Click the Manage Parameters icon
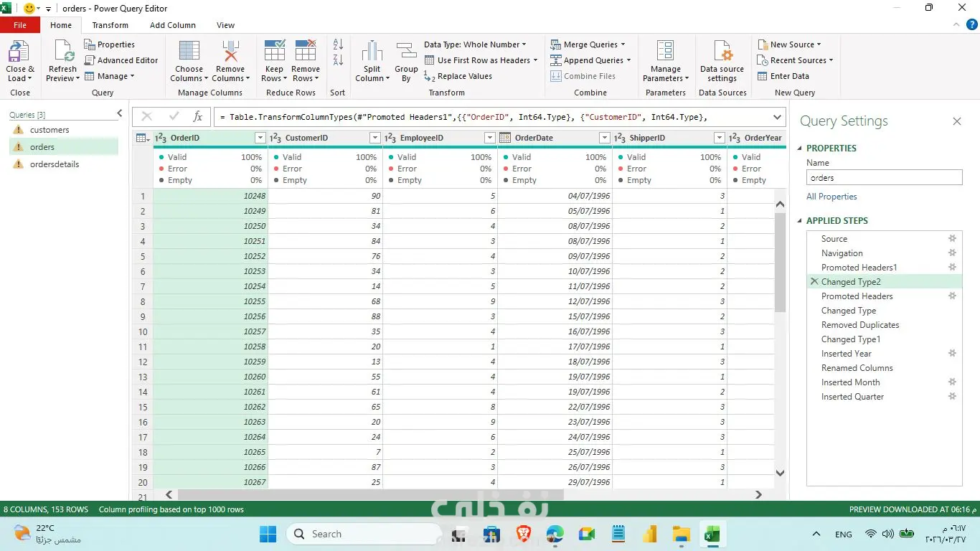The height and width of the screenshot is (551, 980). pos(666,52)
